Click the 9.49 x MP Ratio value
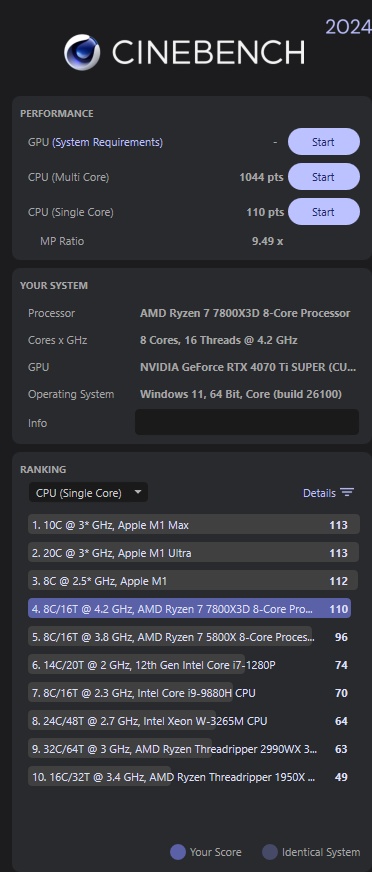This screenshot has width=372, height=872. click(x=267, y=241)
